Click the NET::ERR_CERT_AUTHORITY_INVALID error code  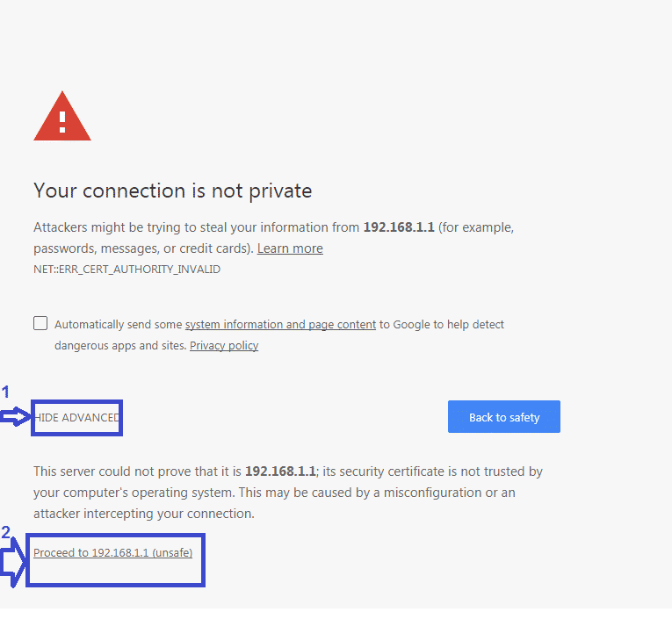pyautogui.click(x=126, y=270)
